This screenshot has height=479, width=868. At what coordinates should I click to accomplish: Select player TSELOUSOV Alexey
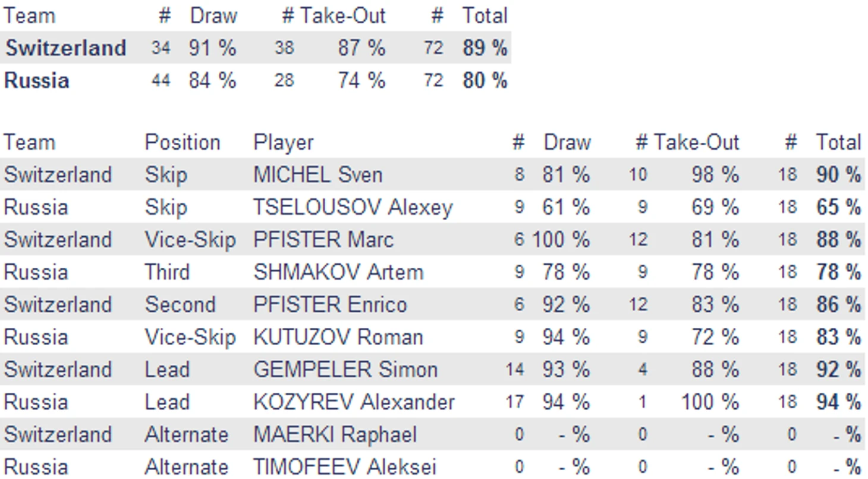coord(353,207)
